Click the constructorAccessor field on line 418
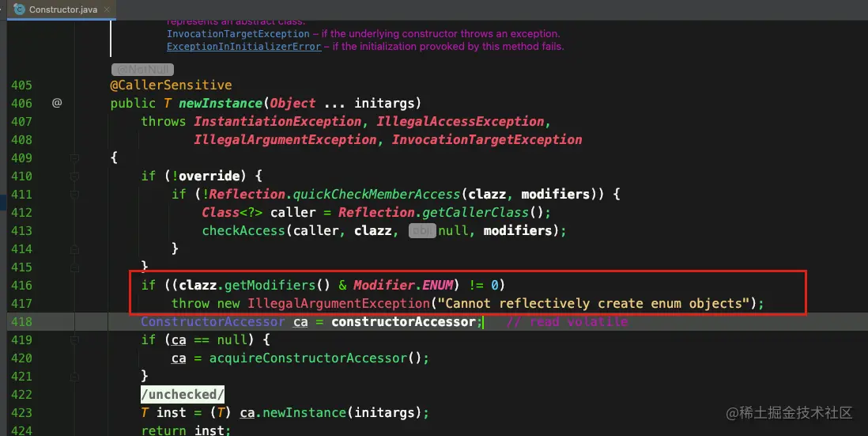The image size is (868, 436). click(x=403, y=322)
